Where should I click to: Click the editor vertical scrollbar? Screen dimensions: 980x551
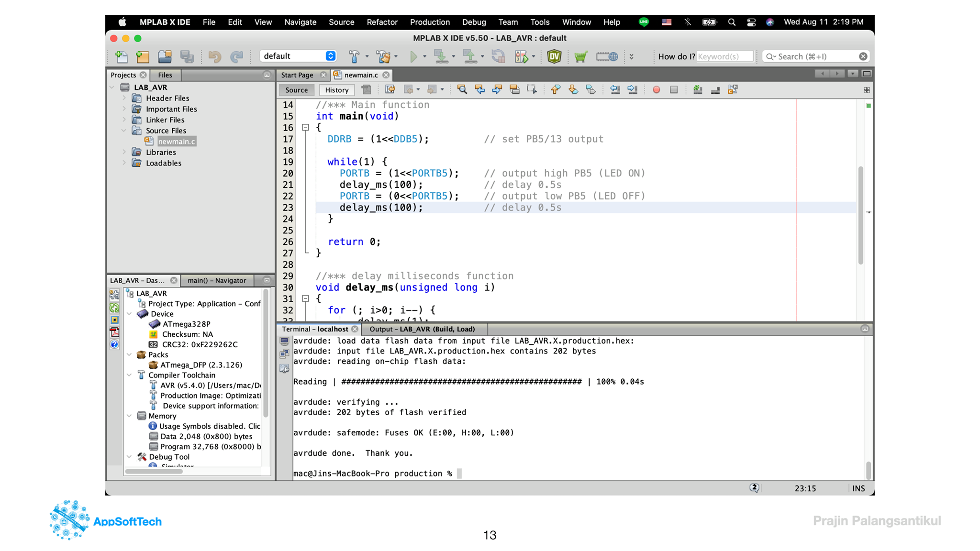(x=860, y=215)
